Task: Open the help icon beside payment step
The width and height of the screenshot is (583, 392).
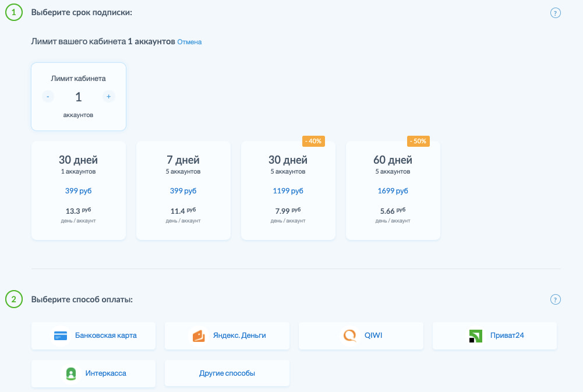Action: point(556,299)
